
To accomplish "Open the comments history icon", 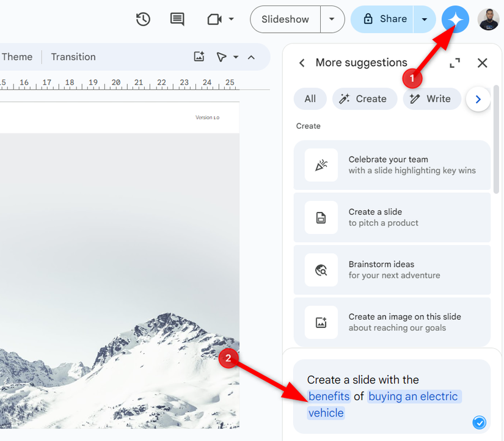I will (x=177, y=20).
